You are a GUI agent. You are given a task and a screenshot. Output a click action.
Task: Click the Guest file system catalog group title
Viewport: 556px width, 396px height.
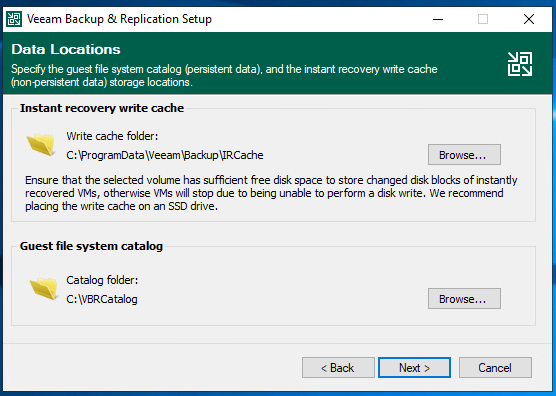coord(91,246)
